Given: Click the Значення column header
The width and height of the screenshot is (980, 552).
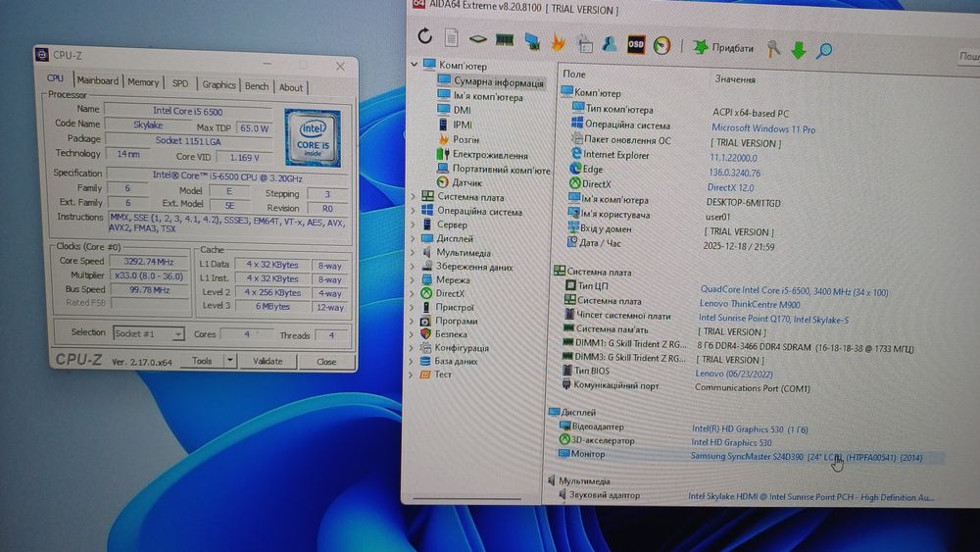Looking at the screenshot, I should [x=735, y=78].
